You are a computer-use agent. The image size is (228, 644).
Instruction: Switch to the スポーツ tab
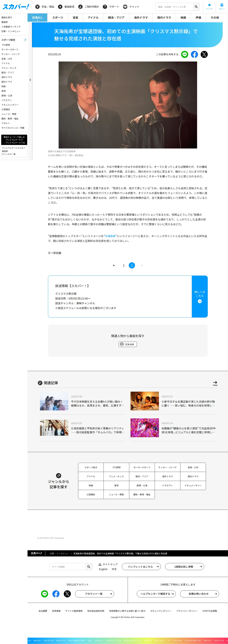click(x=58, y=18)
